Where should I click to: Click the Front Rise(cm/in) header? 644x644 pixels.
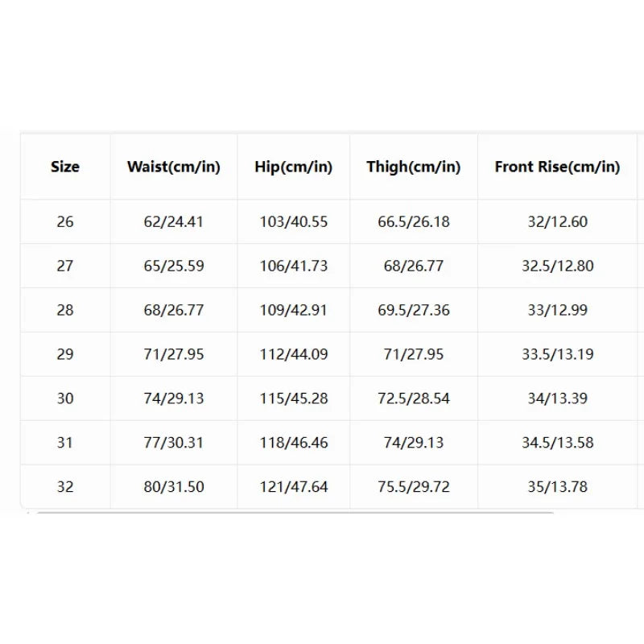point(557,167)
